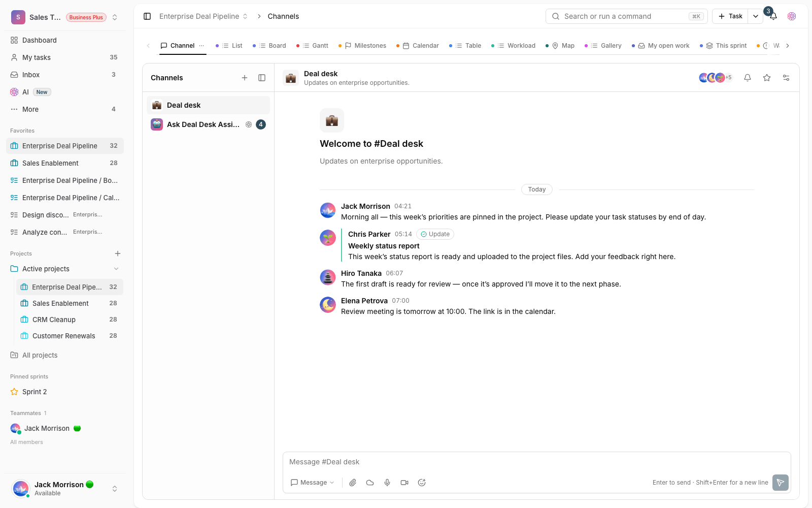Click the Search or run a command field

tap(627, 16)
